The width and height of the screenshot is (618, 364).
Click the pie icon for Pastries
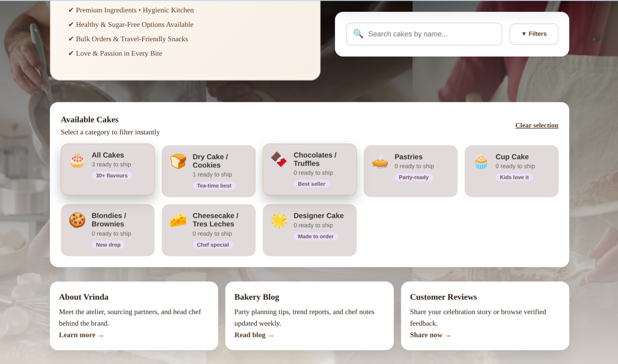click(x=380, y=162)
